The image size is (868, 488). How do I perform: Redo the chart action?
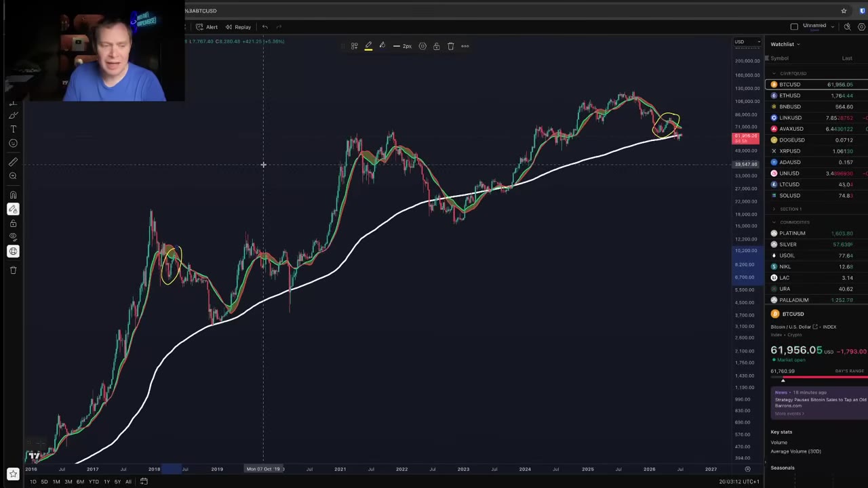279,27
